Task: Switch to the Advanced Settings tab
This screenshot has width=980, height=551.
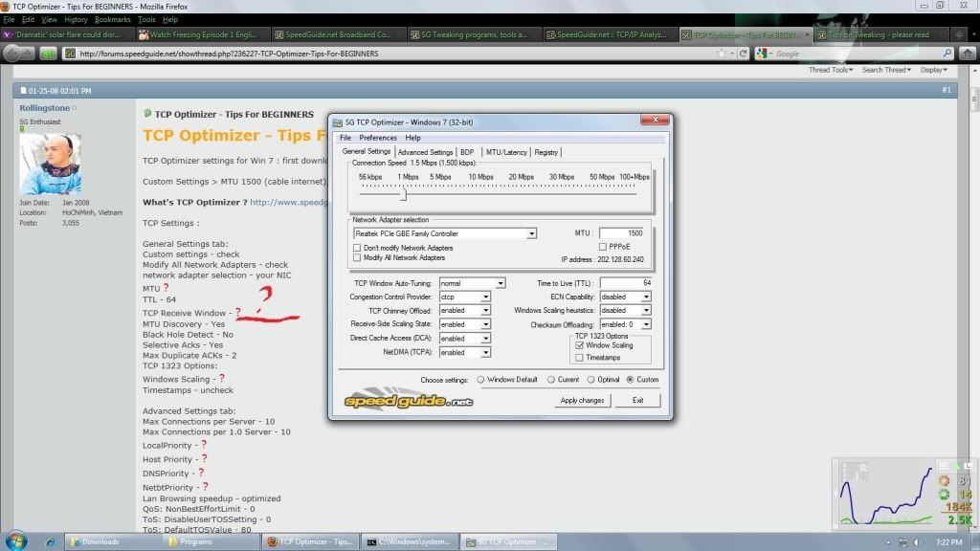Action: (425, 152)
